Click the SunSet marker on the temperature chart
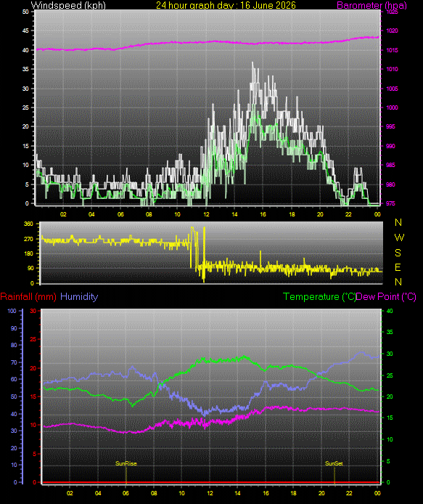 point(334,463)
